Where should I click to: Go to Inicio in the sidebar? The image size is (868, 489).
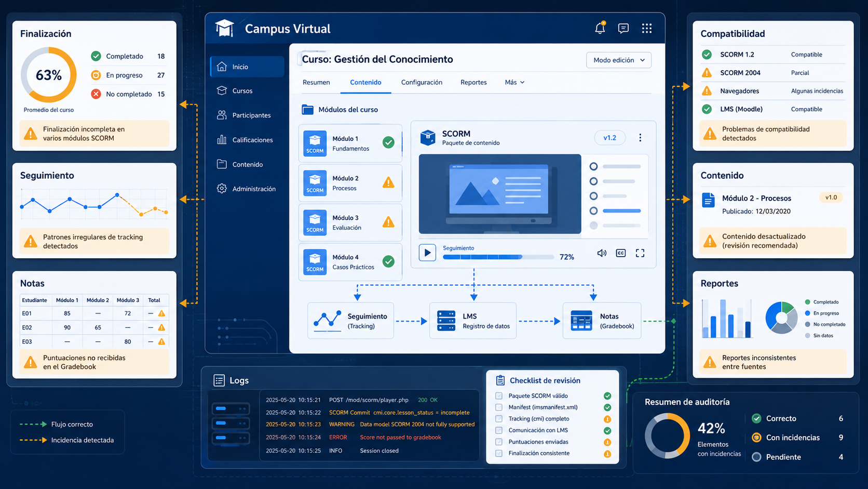[247, 67]
